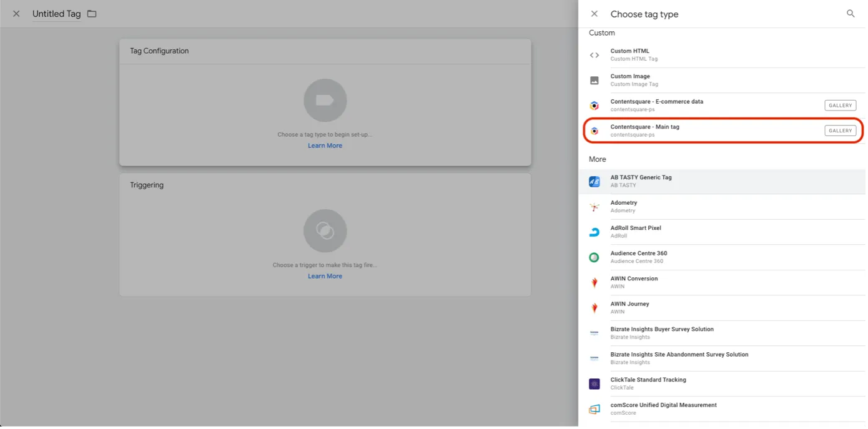This screenshot has width=868, height=429.
Task: Pick Bizrate Insights Buyer Survey Solution
Action: [661, 330]
